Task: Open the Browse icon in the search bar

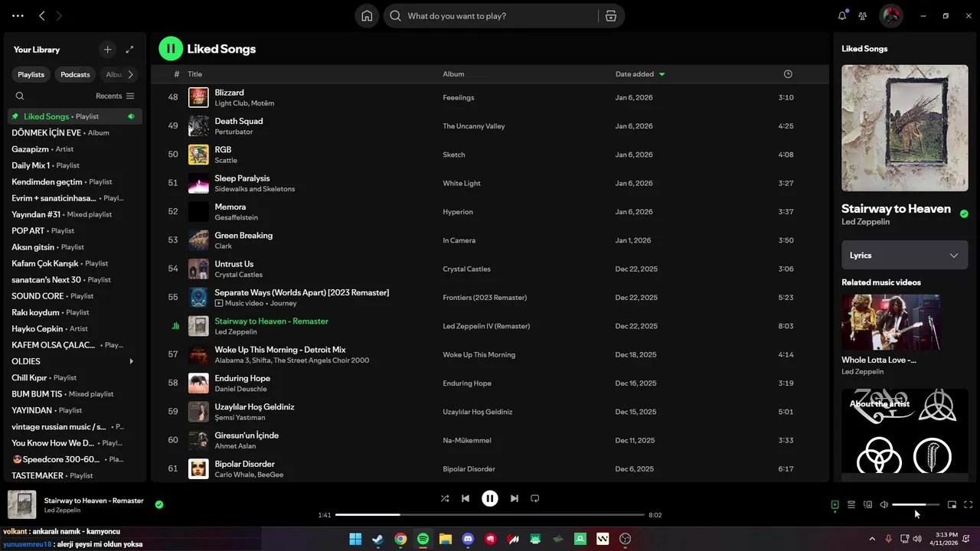Action: pyautogui.click(x=611, y=16)
